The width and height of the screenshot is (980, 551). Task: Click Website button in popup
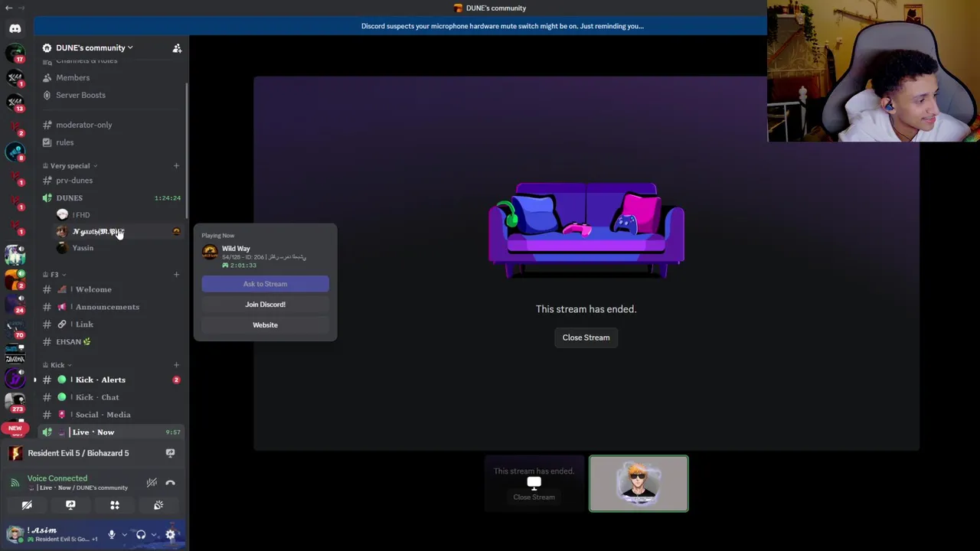(265, 325)
